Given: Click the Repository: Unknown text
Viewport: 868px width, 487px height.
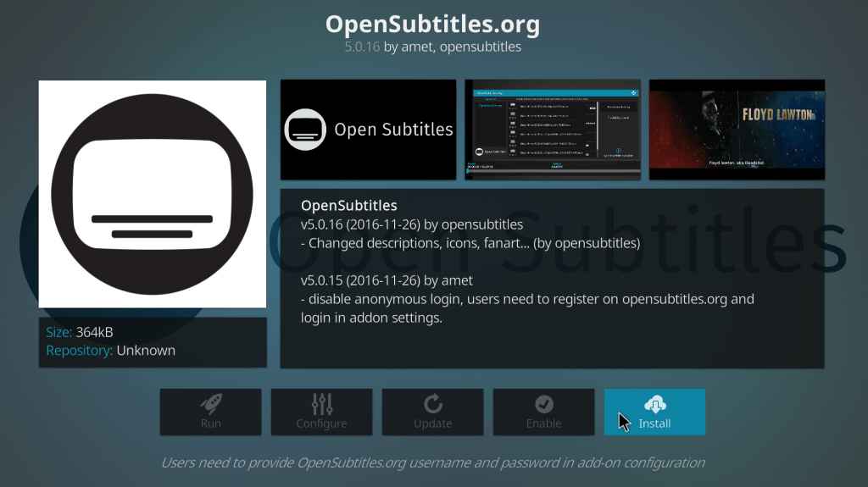Looking at the screenshot, I should coord(110,351).
